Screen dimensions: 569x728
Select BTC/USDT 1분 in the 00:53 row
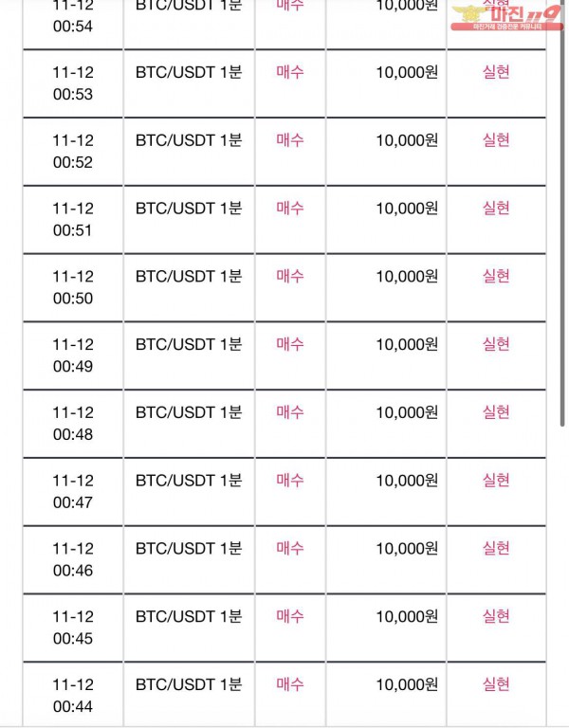click(189, 72)
